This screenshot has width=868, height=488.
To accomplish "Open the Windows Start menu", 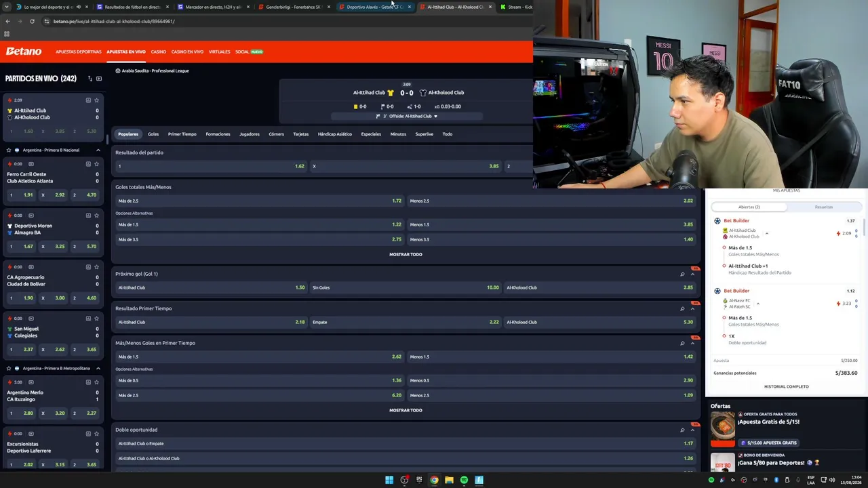I will tap(389, 480).
